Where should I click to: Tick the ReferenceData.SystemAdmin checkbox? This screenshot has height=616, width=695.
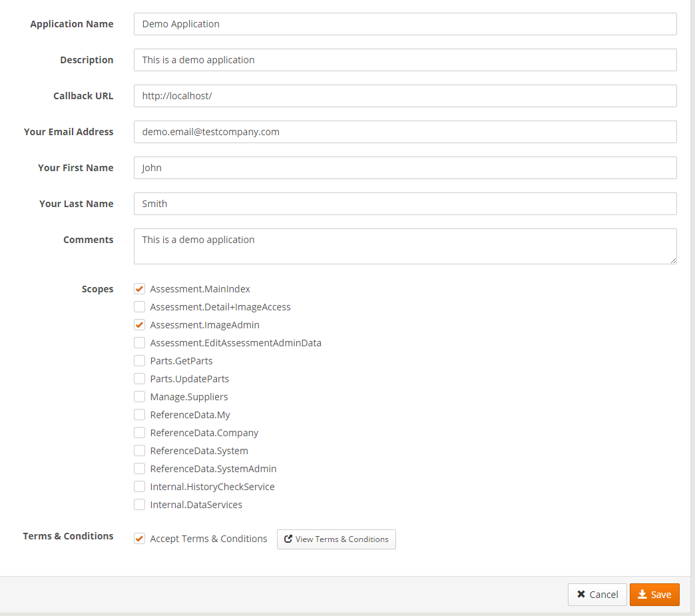click(139, 468)
